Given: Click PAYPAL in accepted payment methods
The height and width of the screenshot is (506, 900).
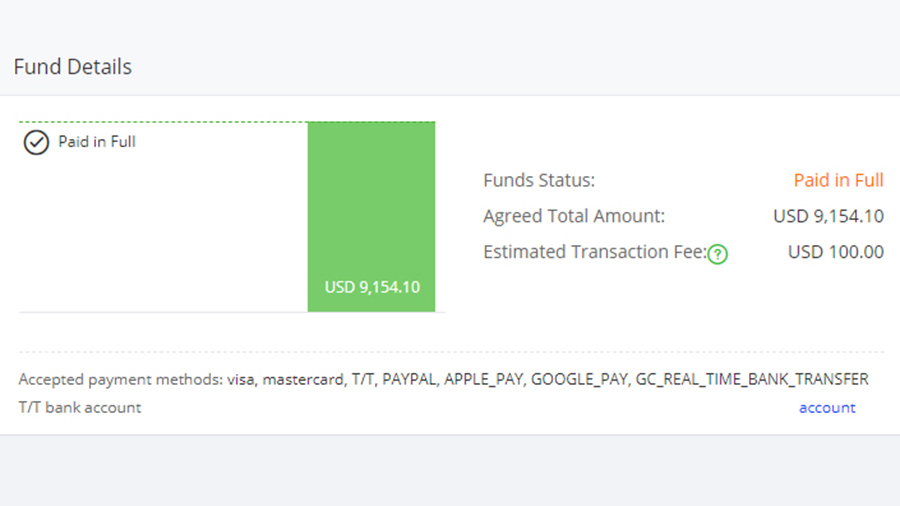Looking at the screenshot, I should 408,380.
